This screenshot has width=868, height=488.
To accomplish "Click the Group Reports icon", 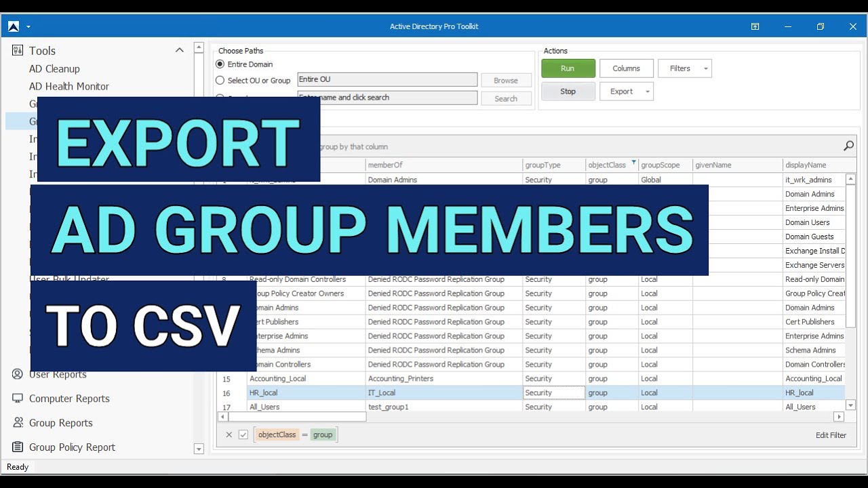I will pos(18,422).
